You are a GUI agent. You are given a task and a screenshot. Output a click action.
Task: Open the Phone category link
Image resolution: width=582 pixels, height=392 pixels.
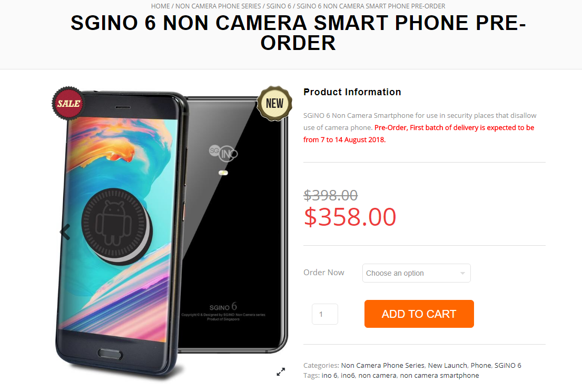[481, 365]
